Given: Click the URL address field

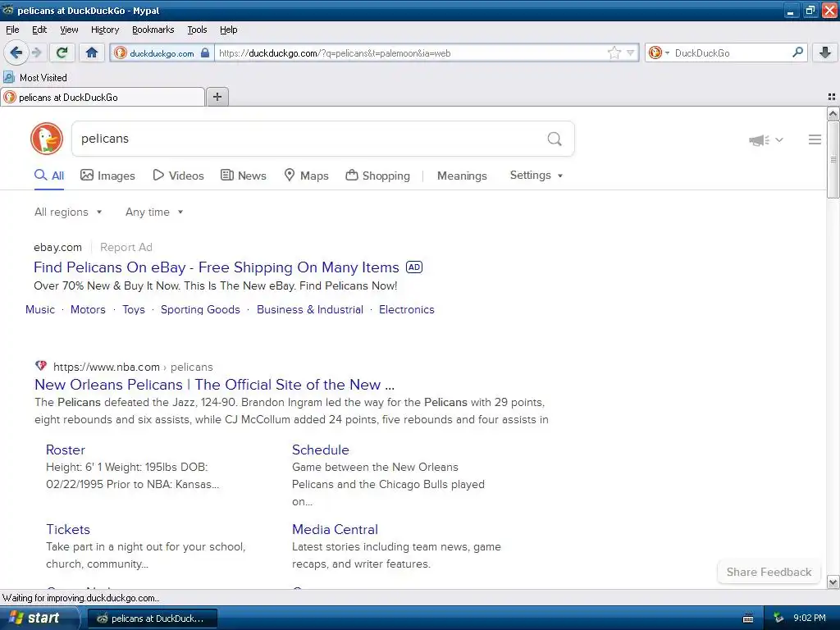Looking at the screenshot, I should click(412, 53).
